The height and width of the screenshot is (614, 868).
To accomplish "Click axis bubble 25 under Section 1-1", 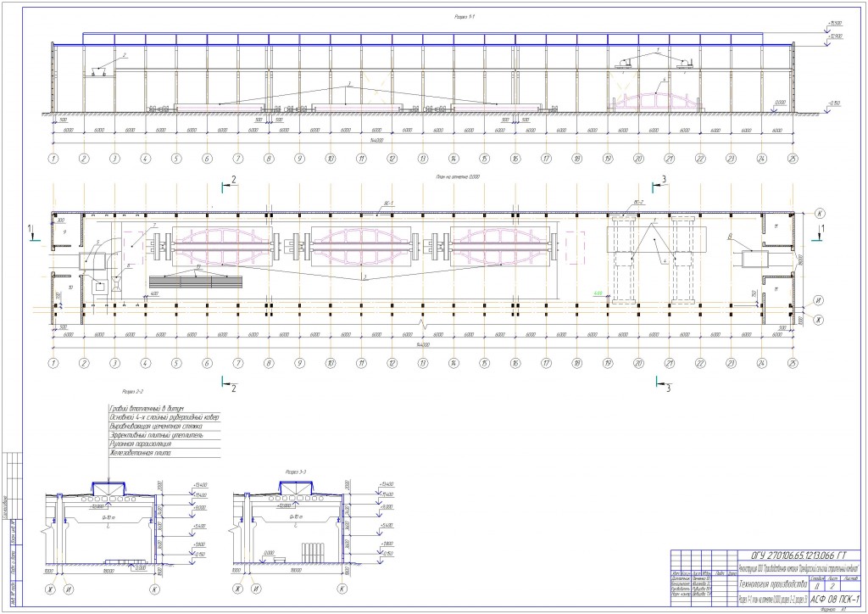I will click(x=793, y=159).
